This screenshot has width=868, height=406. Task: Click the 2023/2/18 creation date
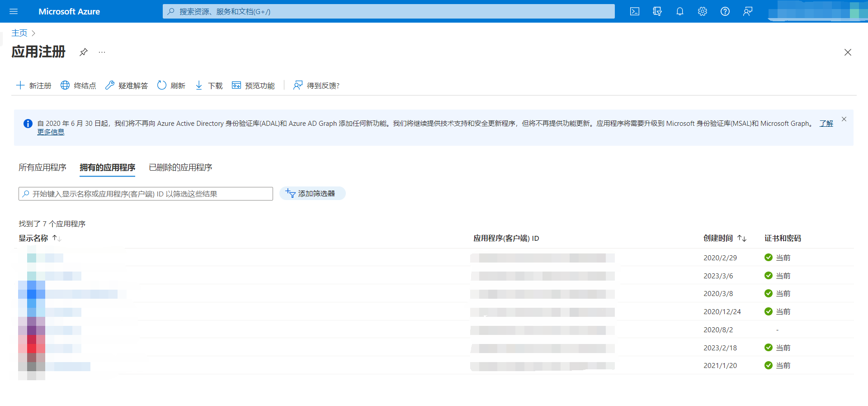[x=720, y=348]
